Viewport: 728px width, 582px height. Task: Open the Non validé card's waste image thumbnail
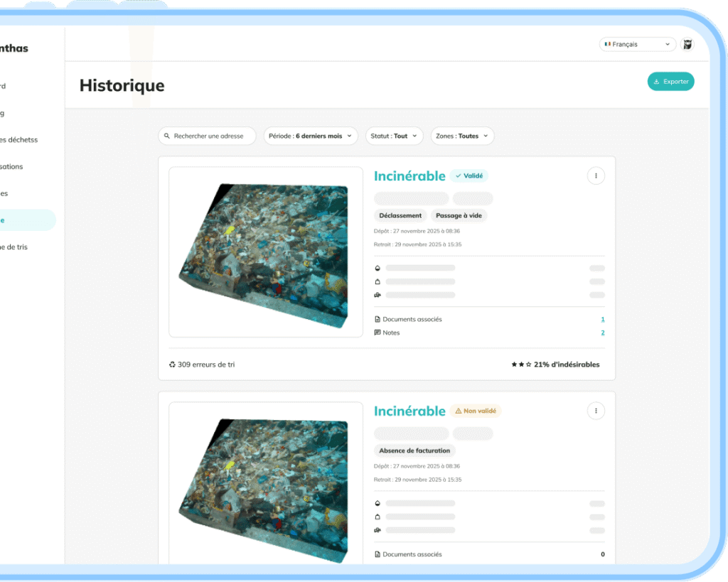[266, 485]
